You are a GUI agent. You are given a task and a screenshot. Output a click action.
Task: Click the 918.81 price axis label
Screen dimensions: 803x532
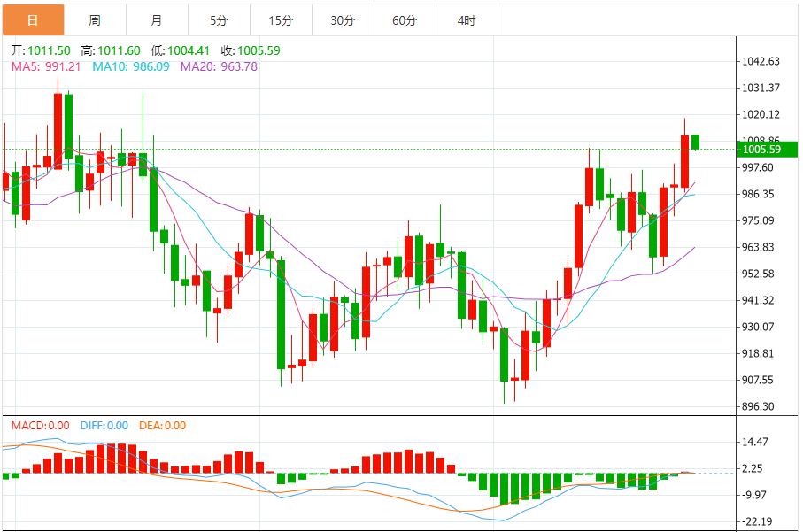click(758, 353)
